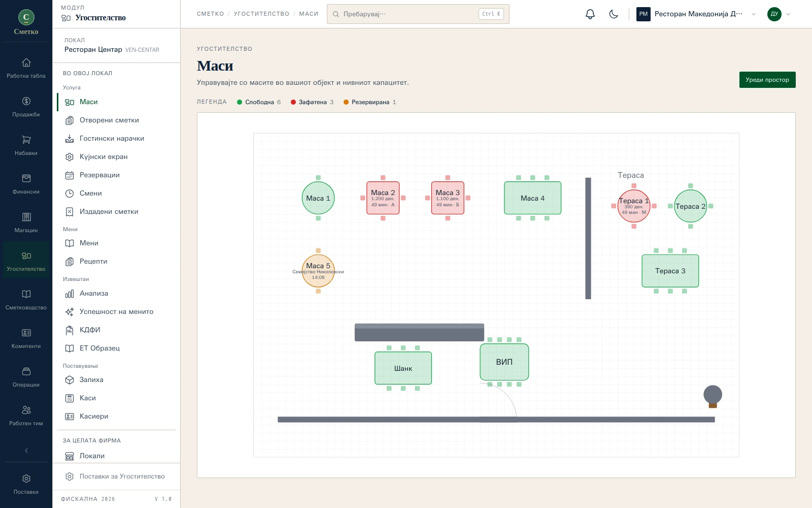
Task: Select occupied table Маса 2
Action: click(x=383, y=198)
